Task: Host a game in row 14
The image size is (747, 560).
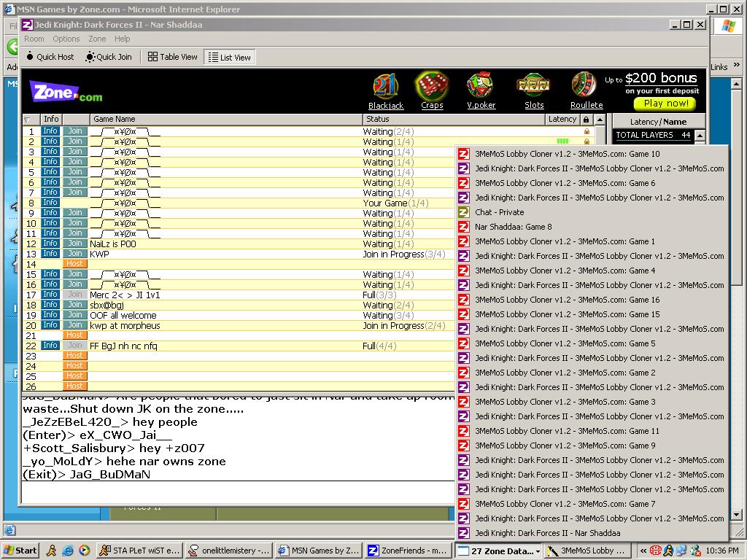Action: tap(75, 264)
